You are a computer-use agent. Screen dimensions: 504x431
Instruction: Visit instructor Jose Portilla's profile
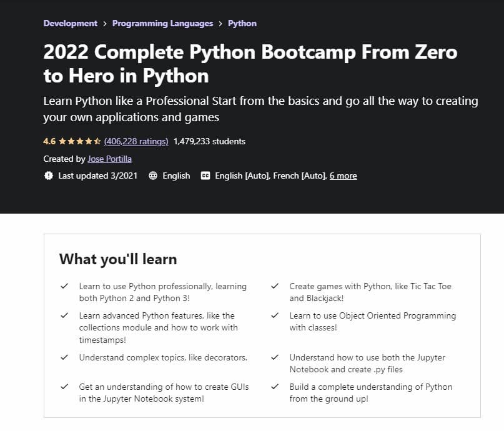(x=109, y=159)
